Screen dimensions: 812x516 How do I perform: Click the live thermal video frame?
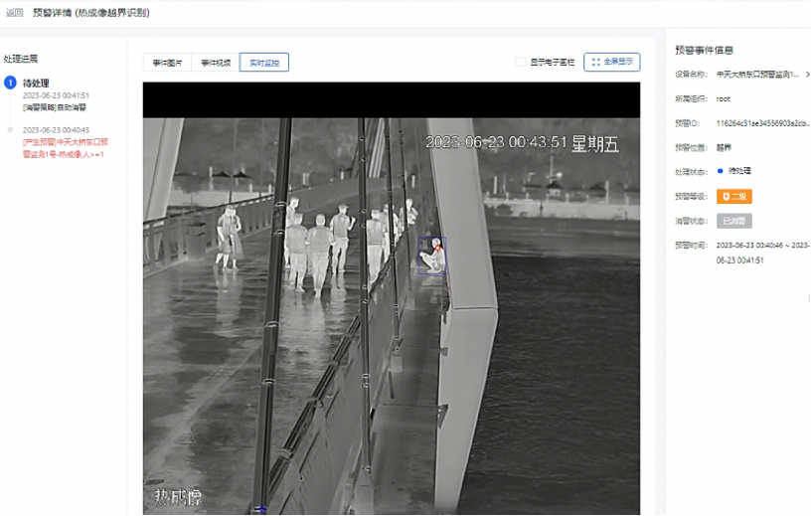click(391, 298)
